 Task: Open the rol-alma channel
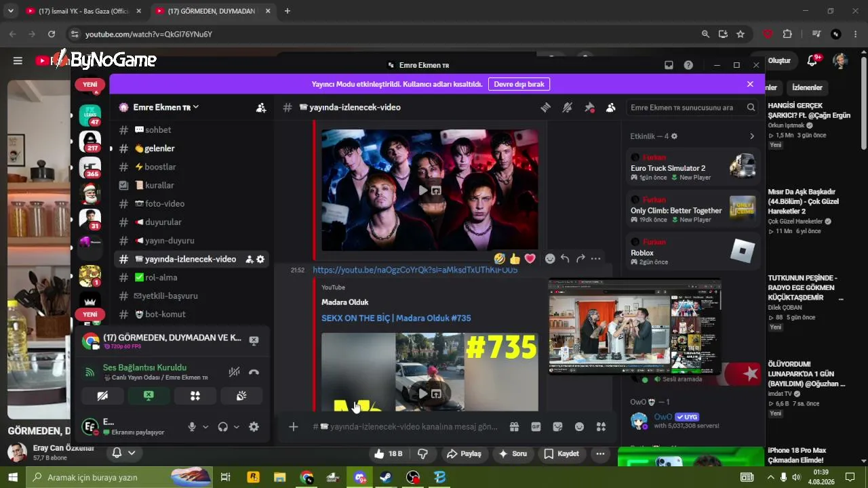pyautogui.click(x=191, y=277)
